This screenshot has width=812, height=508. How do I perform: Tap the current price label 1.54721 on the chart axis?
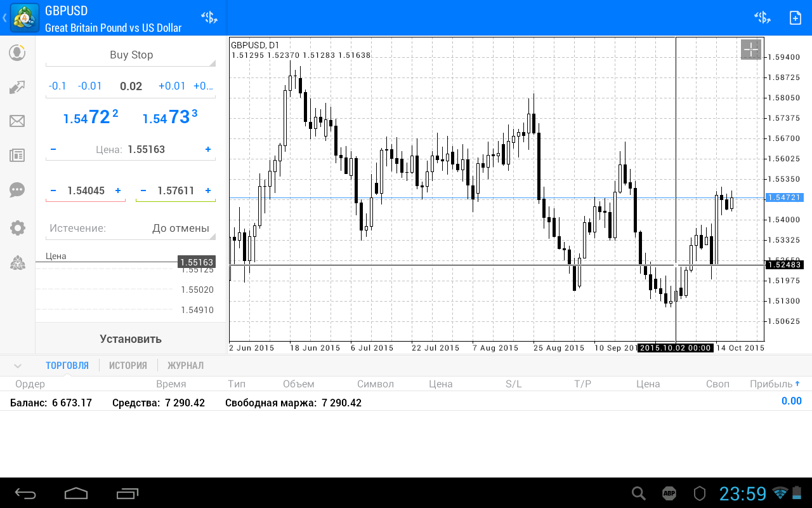(785, 197)
